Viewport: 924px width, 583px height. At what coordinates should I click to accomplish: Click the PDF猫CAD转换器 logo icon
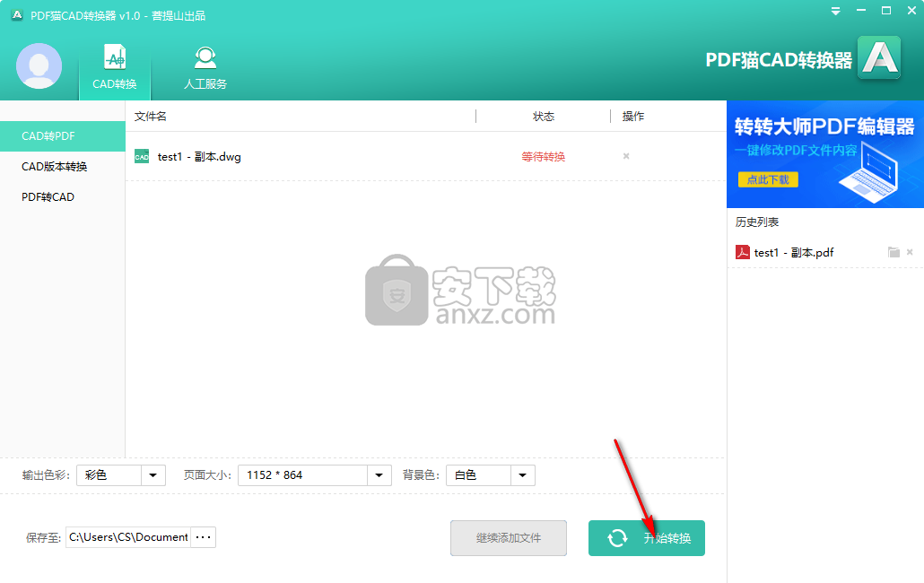click(878, 57)
